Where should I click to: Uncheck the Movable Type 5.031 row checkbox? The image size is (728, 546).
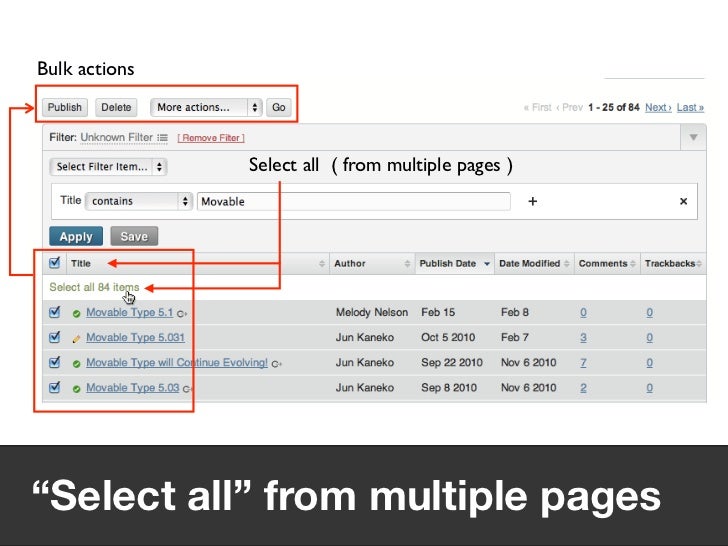54,337
